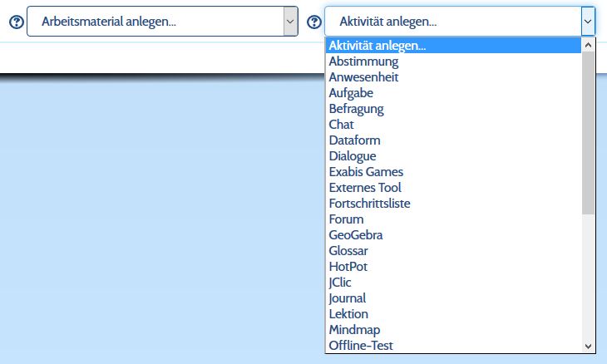Select the Aufgabe activity option
The width and height of the screenshot is (607, 364).
tap(351, 93)
